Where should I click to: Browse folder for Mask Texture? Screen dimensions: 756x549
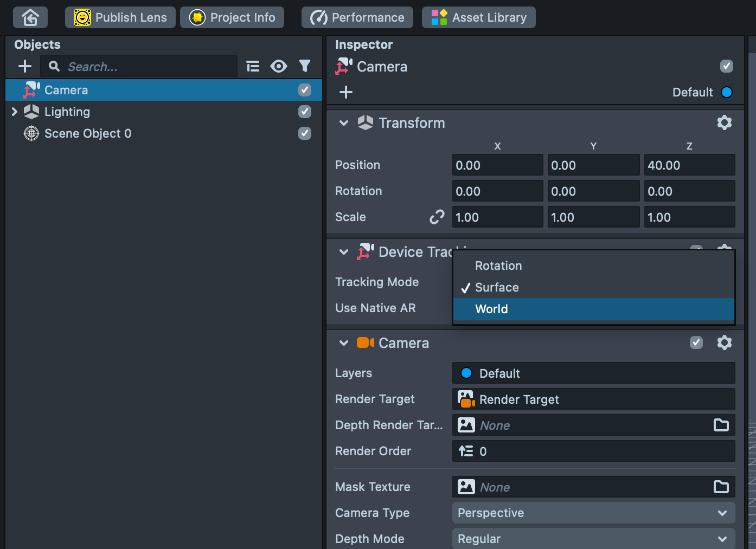pos(721,487)
